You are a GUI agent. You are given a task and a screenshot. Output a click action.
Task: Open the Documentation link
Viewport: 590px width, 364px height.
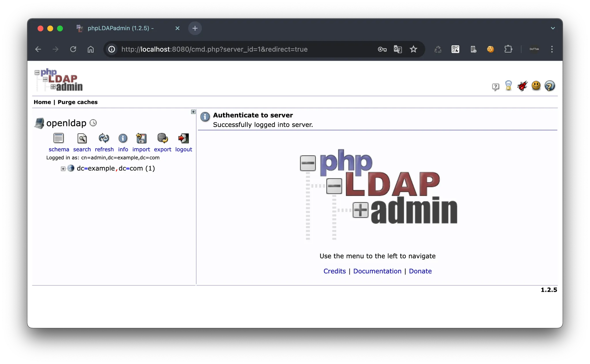[377, 271]
